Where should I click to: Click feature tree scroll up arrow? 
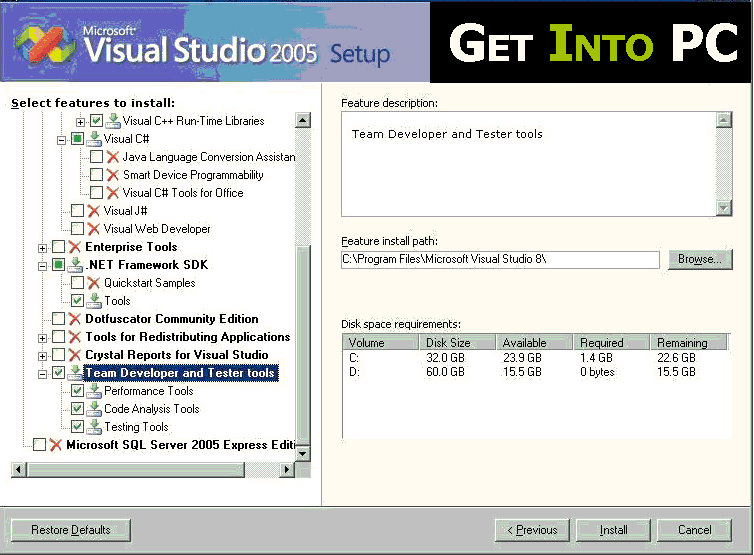tap(303, 120)
